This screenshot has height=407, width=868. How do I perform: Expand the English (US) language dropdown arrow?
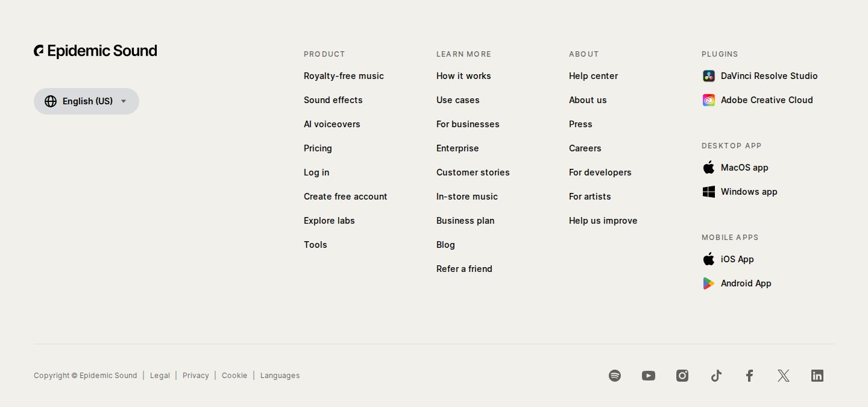(x=124, y=101)
